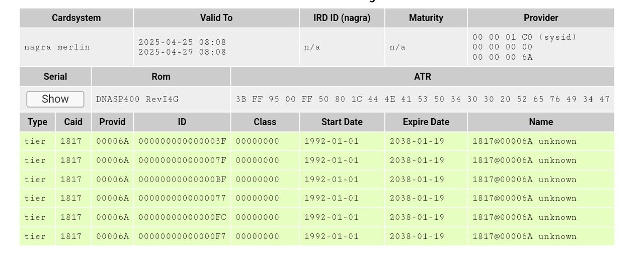Click the Expire Date column header
Image resolution: width=644 pixels, height=267 pixels.
coord(426,122)
